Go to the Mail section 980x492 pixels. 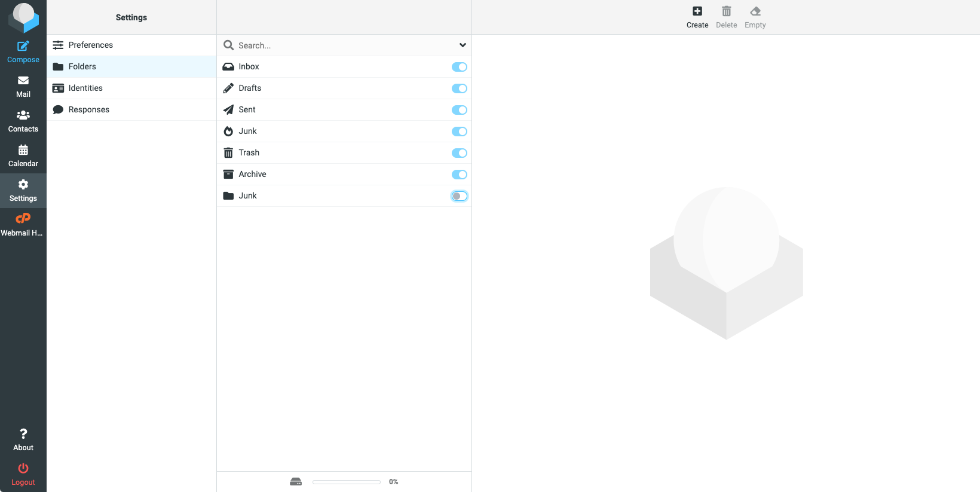(23, 87)
